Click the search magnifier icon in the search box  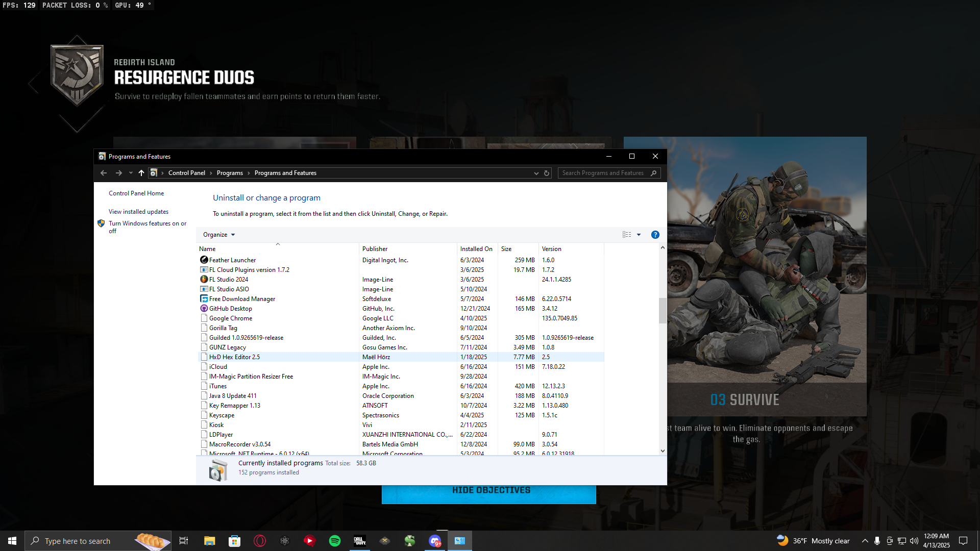pyautogui.click(x=654, y=173)
